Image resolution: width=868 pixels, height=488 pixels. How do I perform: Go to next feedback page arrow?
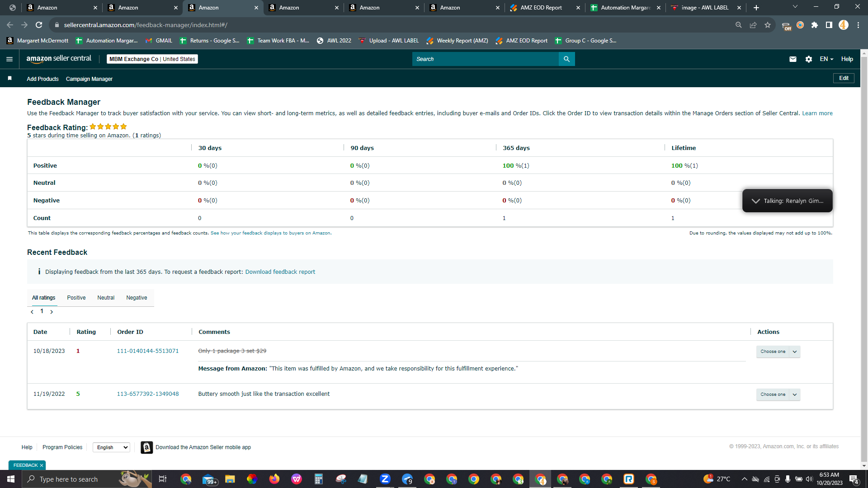52,312
